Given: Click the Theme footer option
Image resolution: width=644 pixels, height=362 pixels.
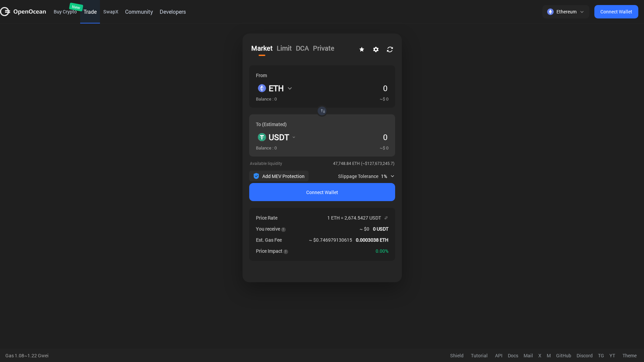Looking at the screenshot, I should pyautogui.click(x=629, y=356).
